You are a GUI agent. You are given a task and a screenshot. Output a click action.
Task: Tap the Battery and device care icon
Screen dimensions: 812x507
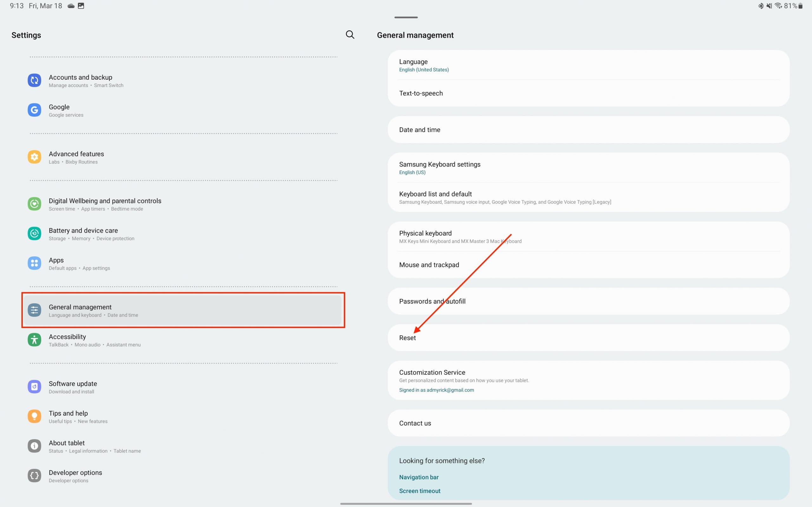coord(34,234)
